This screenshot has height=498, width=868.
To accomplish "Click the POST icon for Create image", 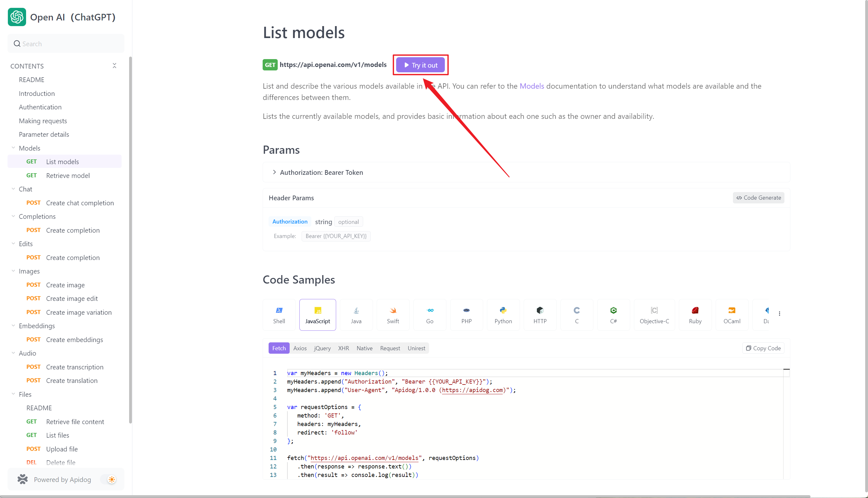I will point(33,285).
